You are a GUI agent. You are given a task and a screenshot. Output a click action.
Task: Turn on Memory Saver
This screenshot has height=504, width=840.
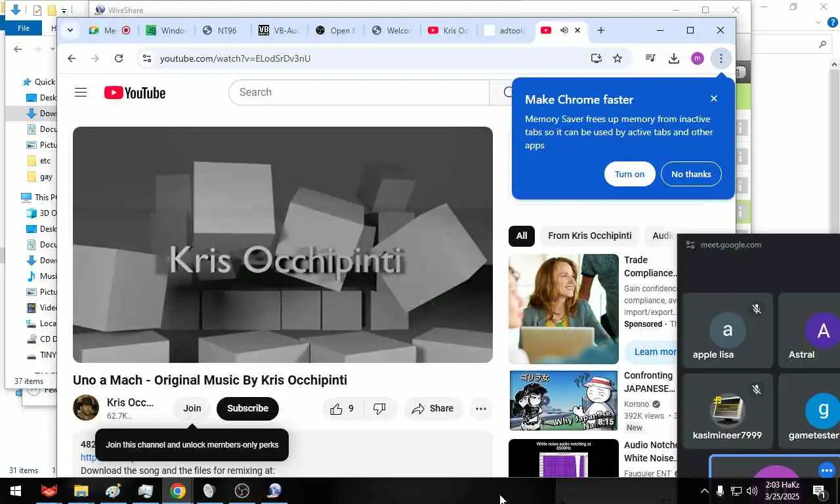tap(630, 174)
